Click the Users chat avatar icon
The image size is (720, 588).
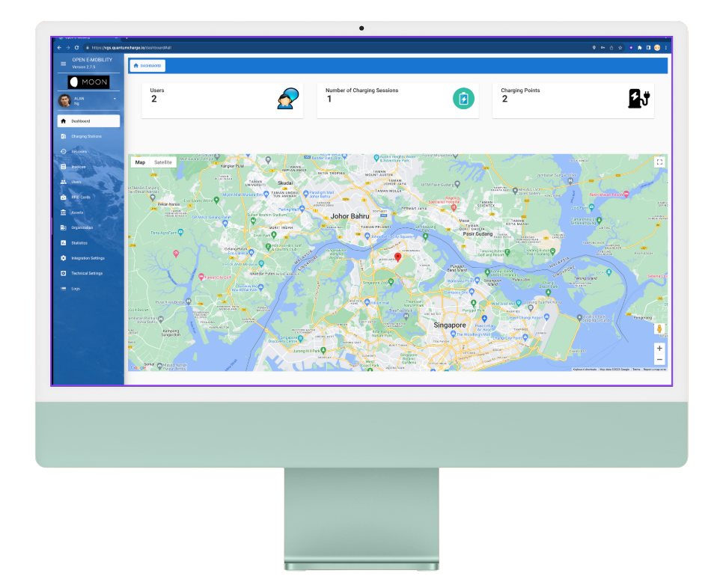[287, 99]
